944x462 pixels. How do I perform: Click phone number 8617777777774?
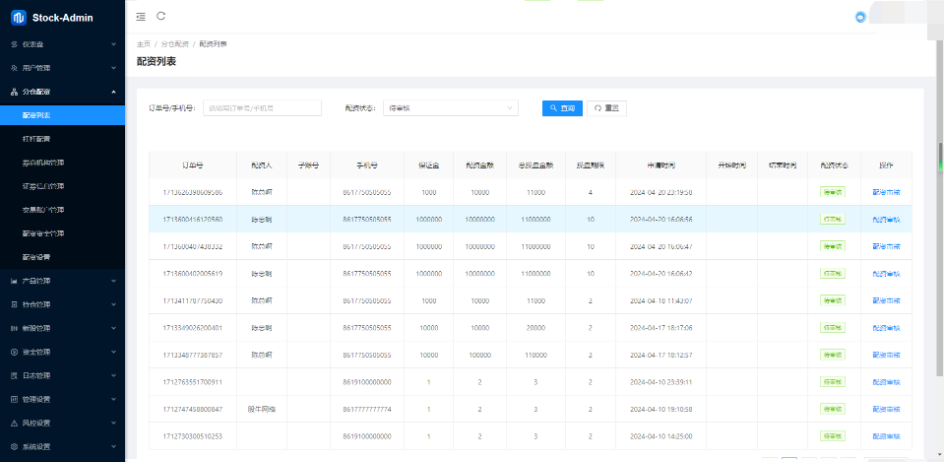[x=367, y=409]
